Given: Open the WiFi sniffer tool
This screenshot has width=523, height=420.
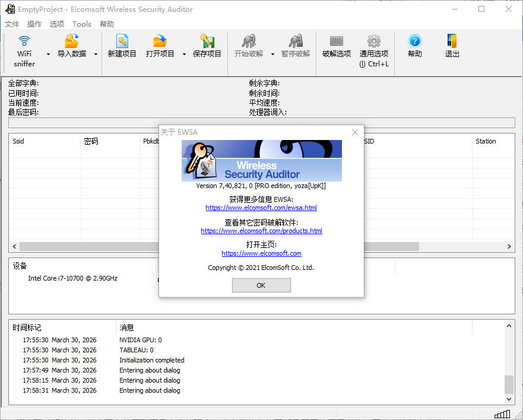Looking at the screenshot, I should [x=24, y=51].
